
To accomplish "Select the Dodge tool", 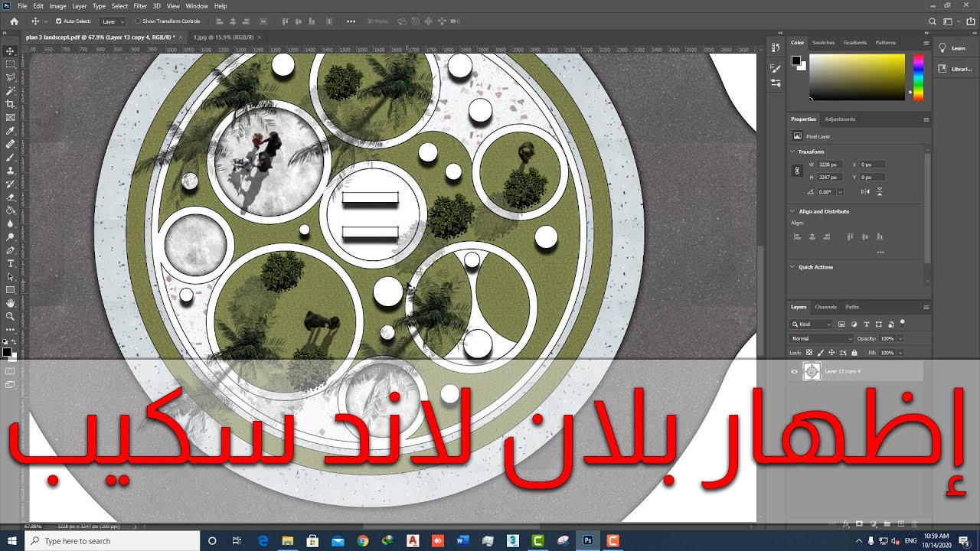I will pos(10,236).
